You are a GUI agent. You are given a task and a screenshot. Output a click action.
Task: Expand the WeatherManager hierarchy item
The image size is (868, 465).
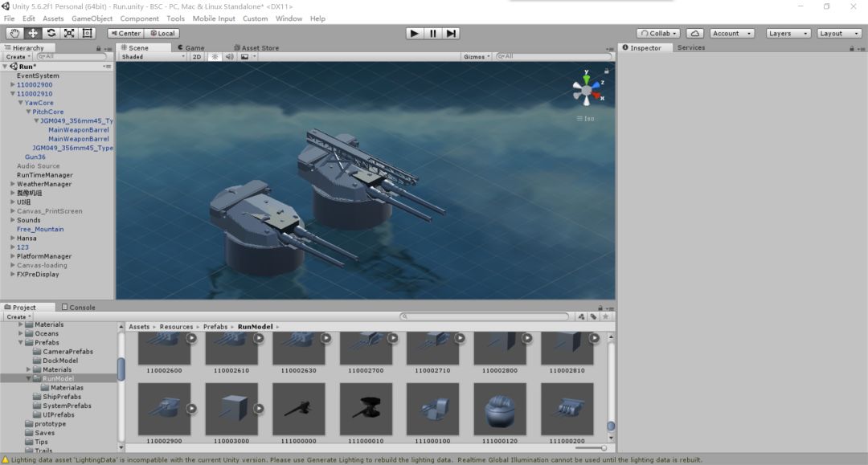click(x=13, y=184)
